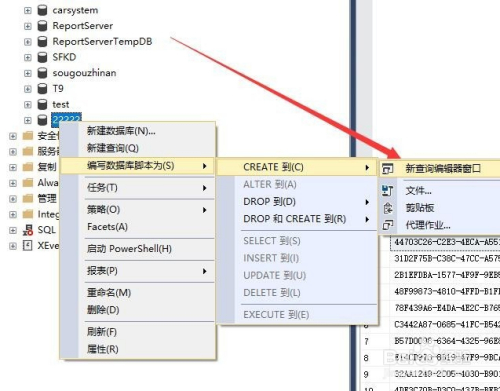Image resolution: width=500 pixels, height=391 pixels.
Task: Click the 复制 folder icon
Action: click(28, 167)
